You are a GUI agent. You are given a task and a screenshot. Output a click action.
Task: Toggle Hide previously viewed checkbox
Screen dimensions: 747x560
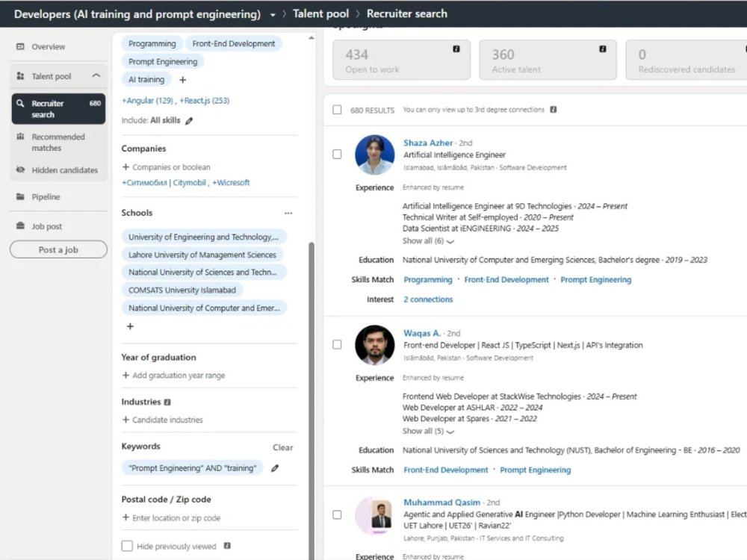click(127, 546)
